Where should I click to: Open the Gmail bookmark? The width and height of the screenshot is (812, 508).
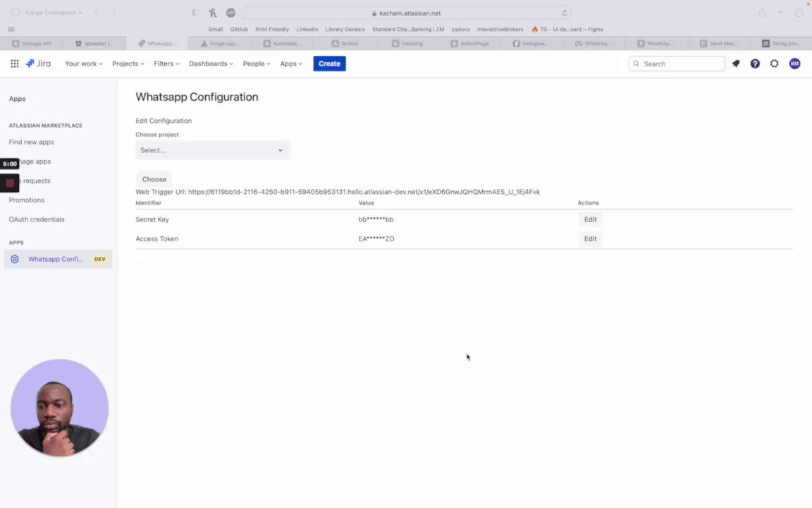click(216, 29)
